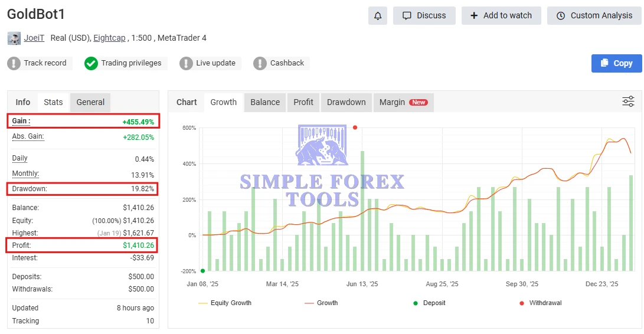Click the Cashback status icon
The height and width of the screenshot is (334, 644).
pyautogui.click(x=260, y=63)
